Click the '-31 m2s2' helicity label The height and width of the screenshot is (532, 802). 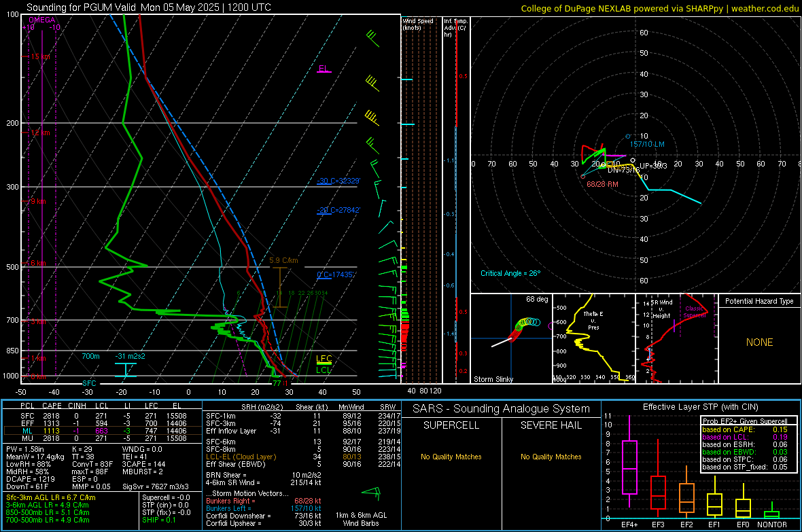pyautogui.click(x=130, y=356)
